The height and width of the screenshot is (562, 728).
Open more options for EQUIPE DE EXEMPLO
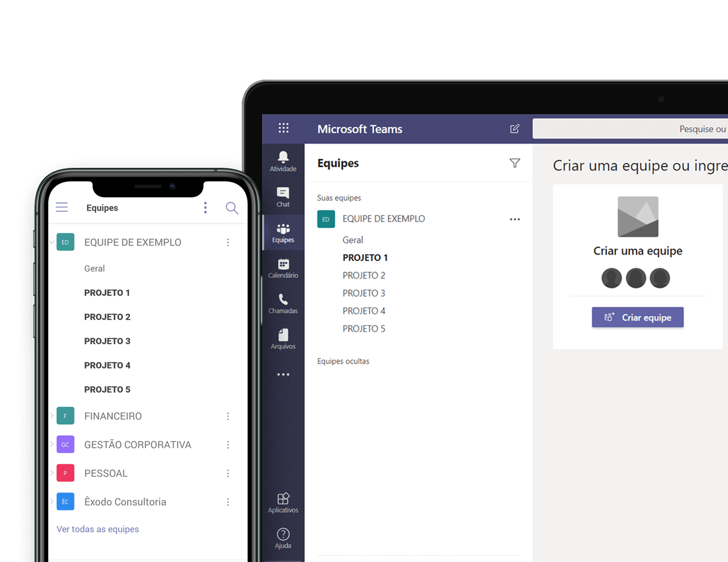[515, 219]
